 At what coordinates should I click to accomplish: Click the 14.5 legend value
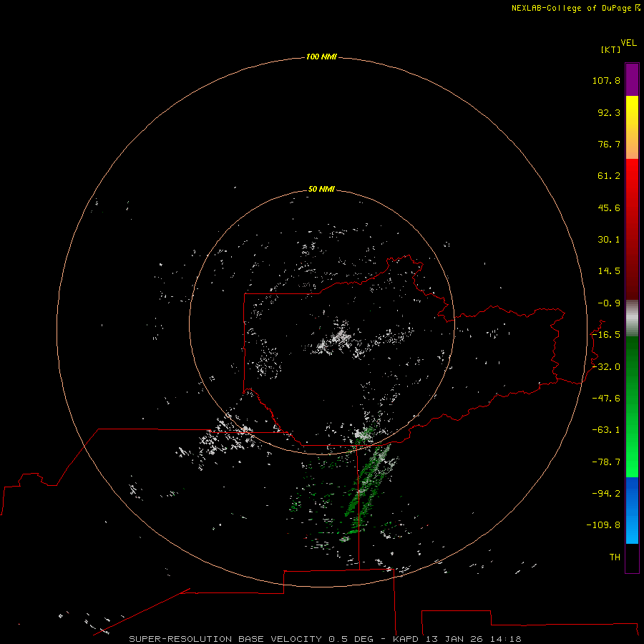609,271
